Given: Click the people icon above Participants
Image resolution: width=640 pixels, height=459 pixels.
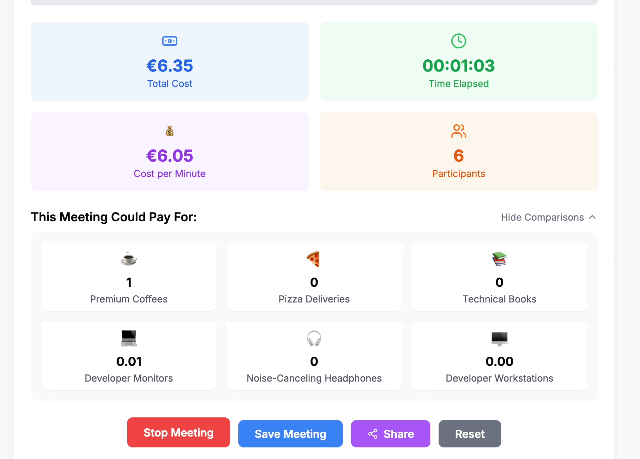Looking at the screenshot, I should 458,131.
